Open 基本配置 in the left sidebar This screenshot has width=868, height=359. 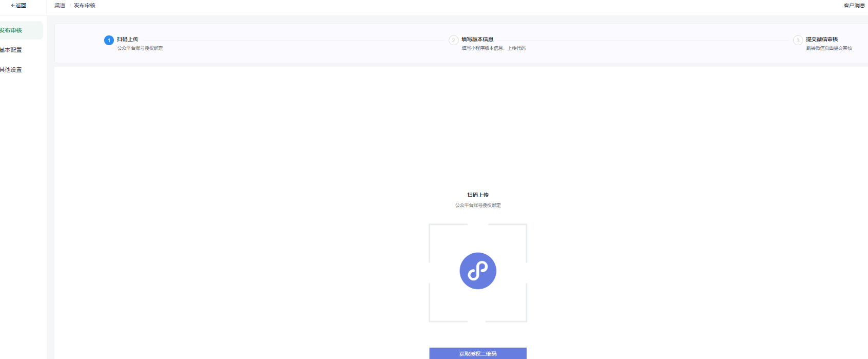tap(11, 50)
